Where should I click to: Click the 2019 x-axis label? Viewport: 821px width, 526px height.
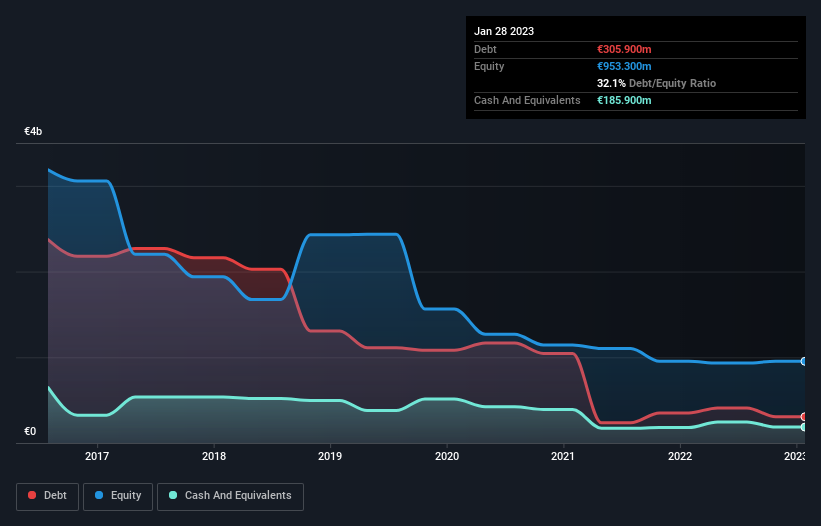(330, 456)
